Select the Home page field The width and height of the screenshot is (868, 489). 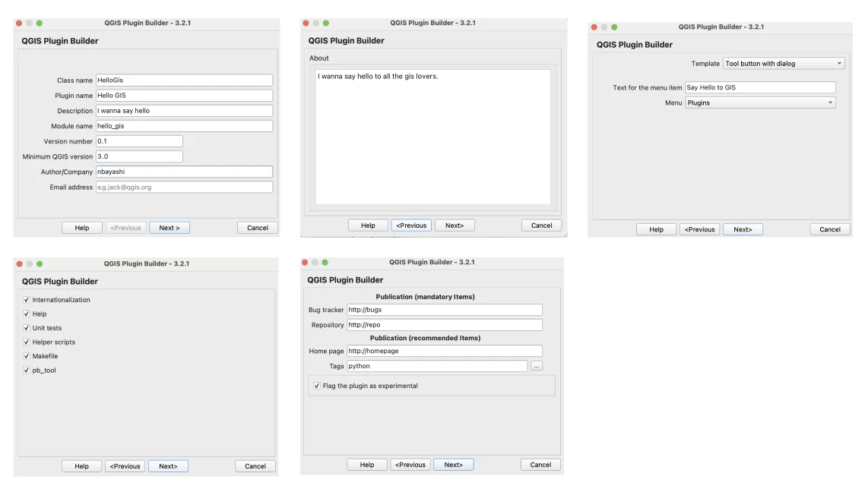coord(445,351)
